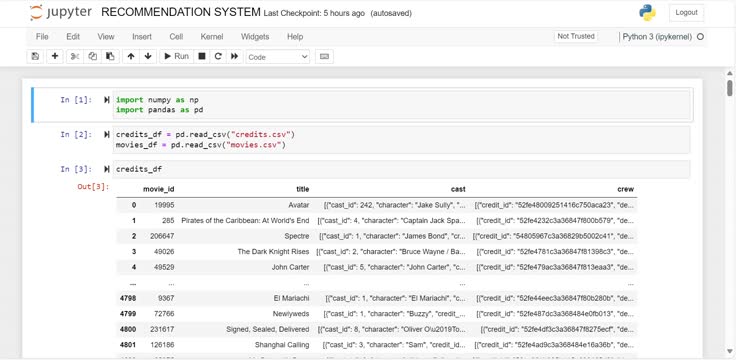Open the Kernel menu
Image resolution: width=736 pixels, height=360 pixels.
(212, 37)
